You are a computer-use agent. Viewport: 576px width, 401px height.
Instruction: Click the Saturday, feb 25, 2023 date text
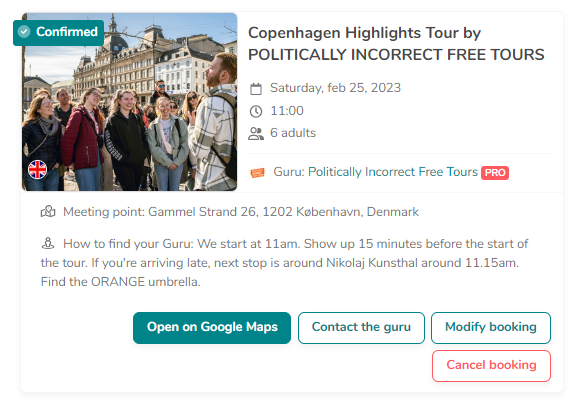click(335, 88)
